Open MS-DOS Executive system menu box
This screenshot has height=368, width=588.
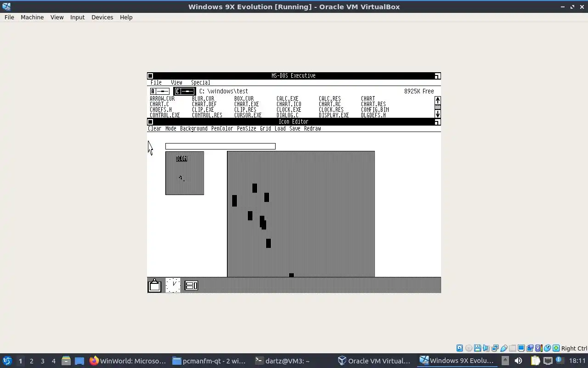pyautogui.click(x=150, y=76)
